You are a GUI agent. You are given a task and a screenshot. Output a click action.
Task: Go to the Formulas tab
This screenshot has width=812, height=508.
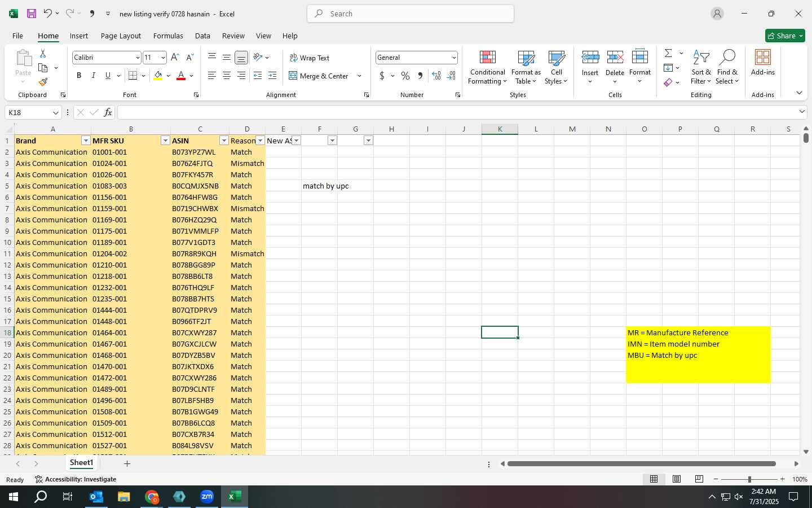click(168, 36)
